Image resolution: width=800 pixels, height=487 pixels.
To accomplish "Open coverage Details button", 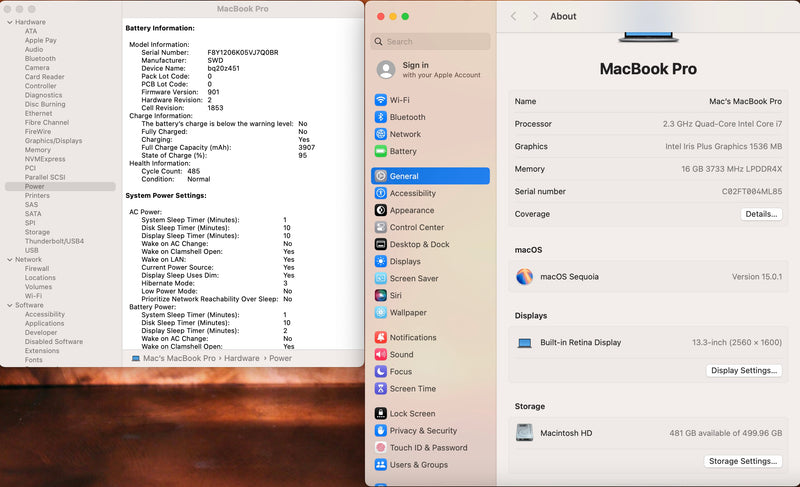I will point(761,214).
